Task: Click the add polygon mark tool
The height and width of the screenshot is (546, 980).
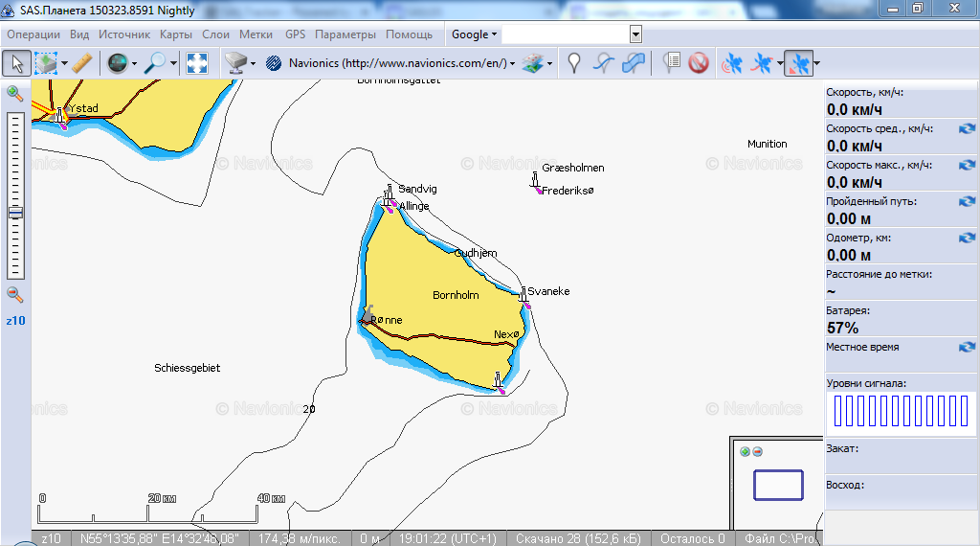Action: click(633, 63)
